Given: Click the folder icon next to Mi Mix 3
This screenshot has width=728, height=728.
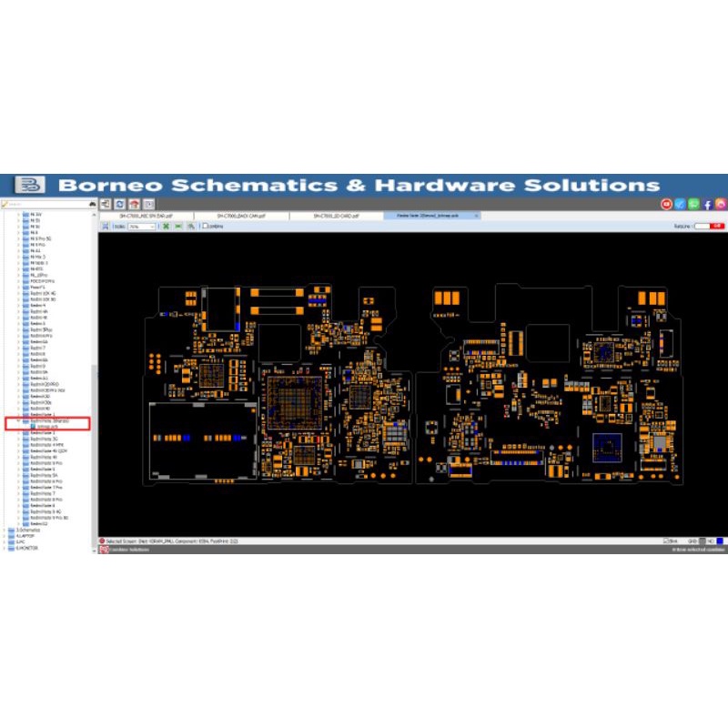Looking at the screenshot, I should click(x=26, y=257).
